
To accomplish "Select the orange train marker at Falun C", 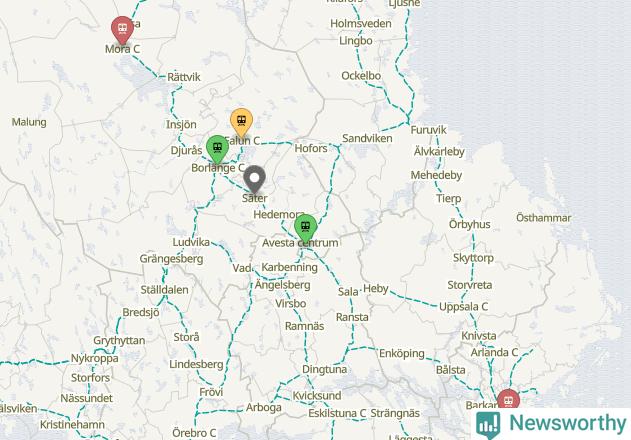I will (x=241, y=122).
